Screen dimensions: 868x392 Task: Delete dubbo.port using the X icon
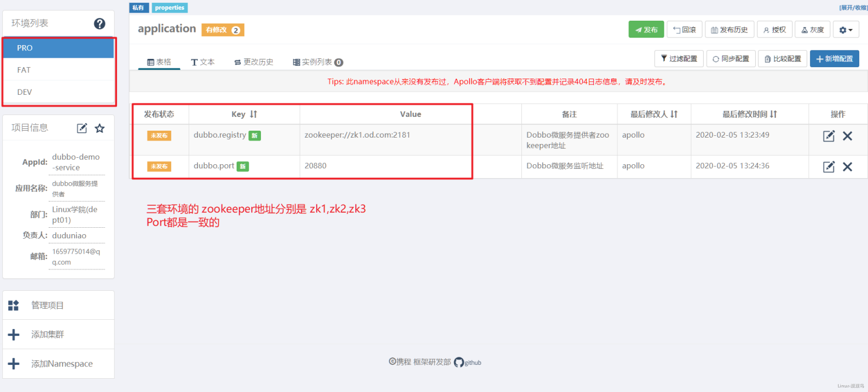tap(847, 167)
